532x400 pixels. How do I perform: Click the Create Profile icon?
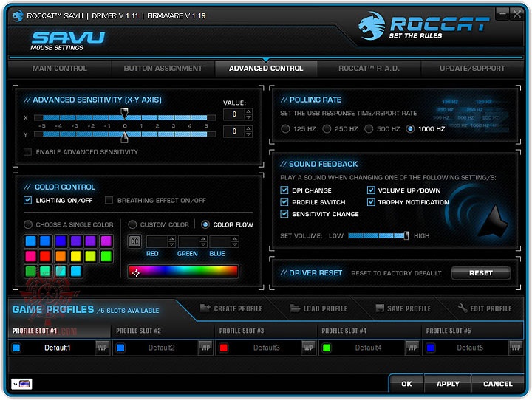click(x=205, y=308)
